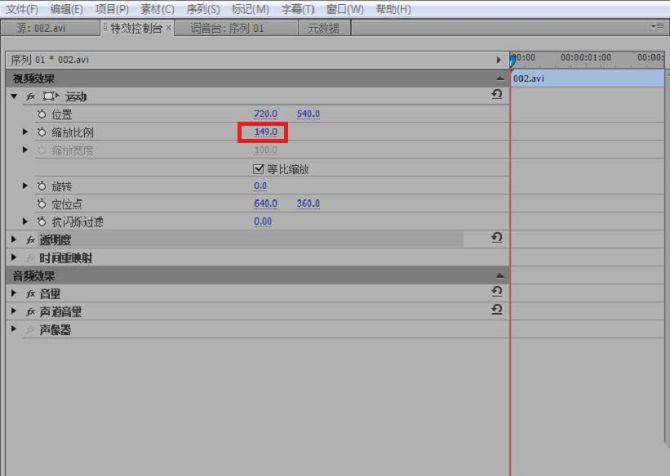670x476 pixels.
Task: Reset the 声道音量 effect
Action: click(x=497, y=310)
